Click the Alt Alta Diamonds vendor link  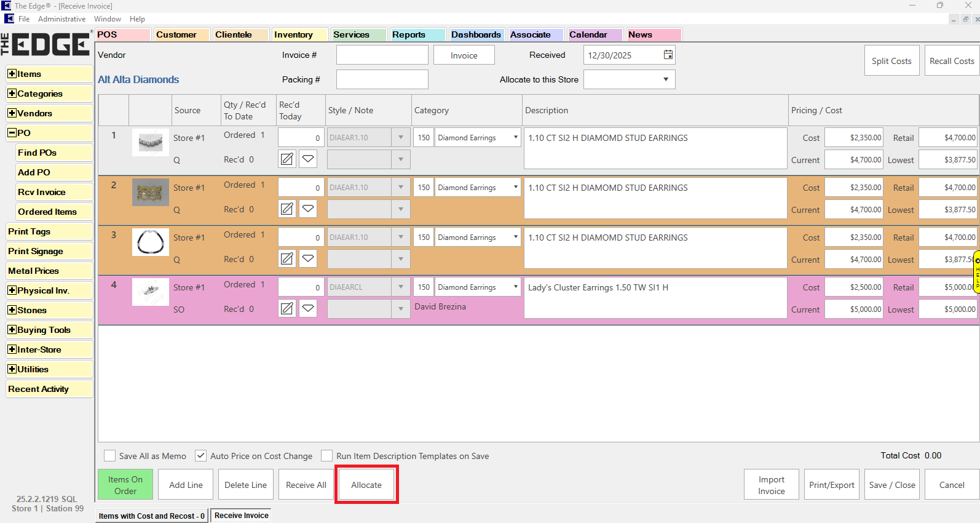138,79
